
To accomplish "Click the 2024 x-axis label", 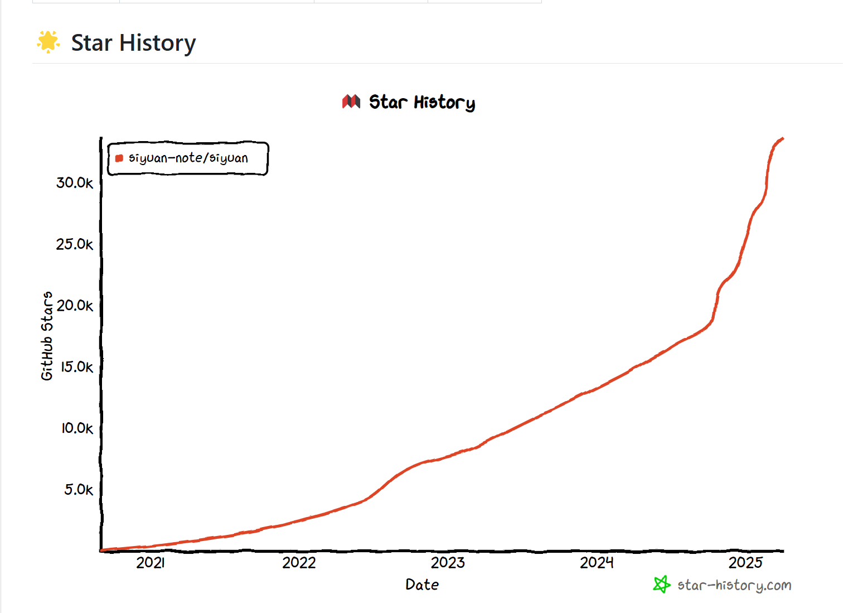I will click(x=597, y=563).
